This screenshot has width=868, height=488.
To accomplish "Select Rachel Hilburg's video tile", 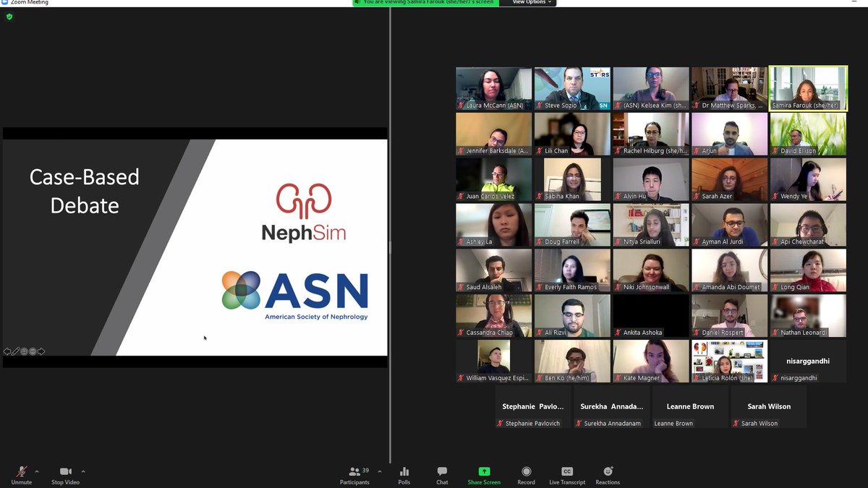I will [x=651, y=134].
